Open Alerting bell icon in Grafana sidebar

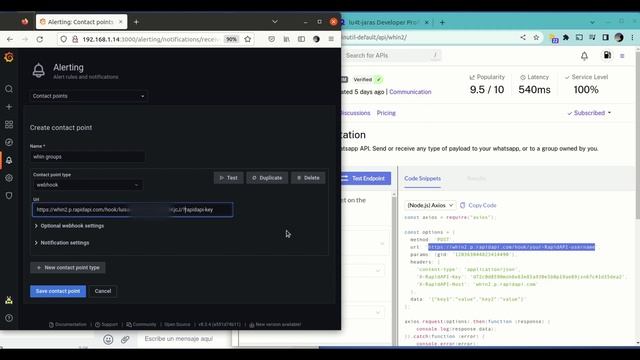point(9,160)
